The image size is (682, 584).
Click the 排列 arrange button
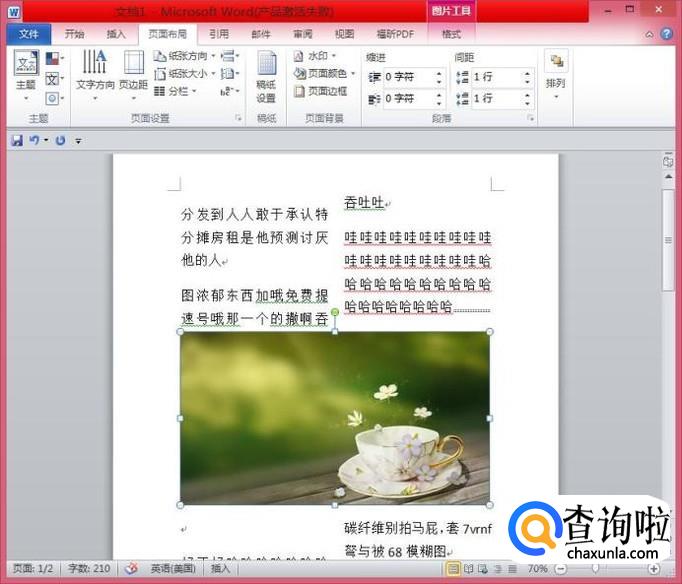(556, 75)
